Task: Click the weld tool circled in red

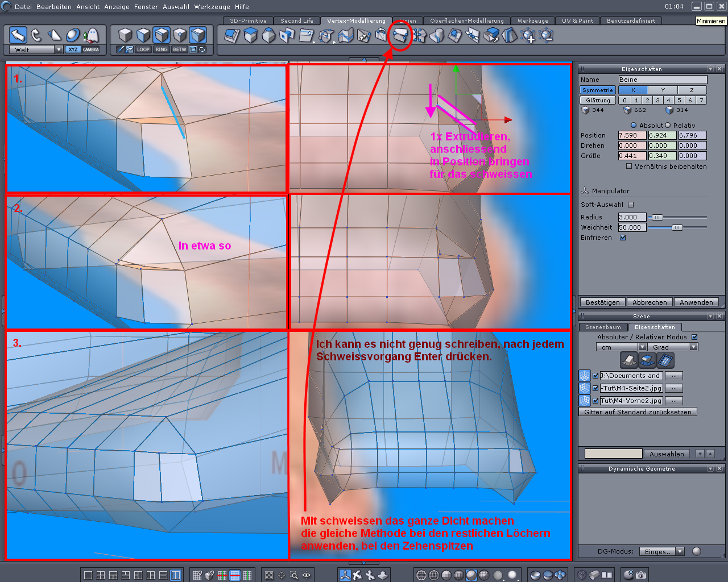Action: click(x=400, y=36)
